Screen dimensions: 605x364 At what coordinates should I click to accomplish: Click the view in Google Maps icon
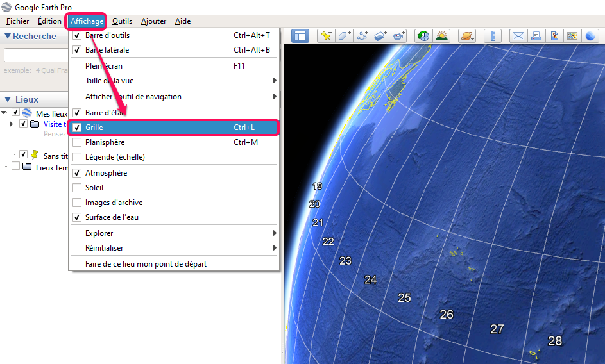(x=572, y=36)
